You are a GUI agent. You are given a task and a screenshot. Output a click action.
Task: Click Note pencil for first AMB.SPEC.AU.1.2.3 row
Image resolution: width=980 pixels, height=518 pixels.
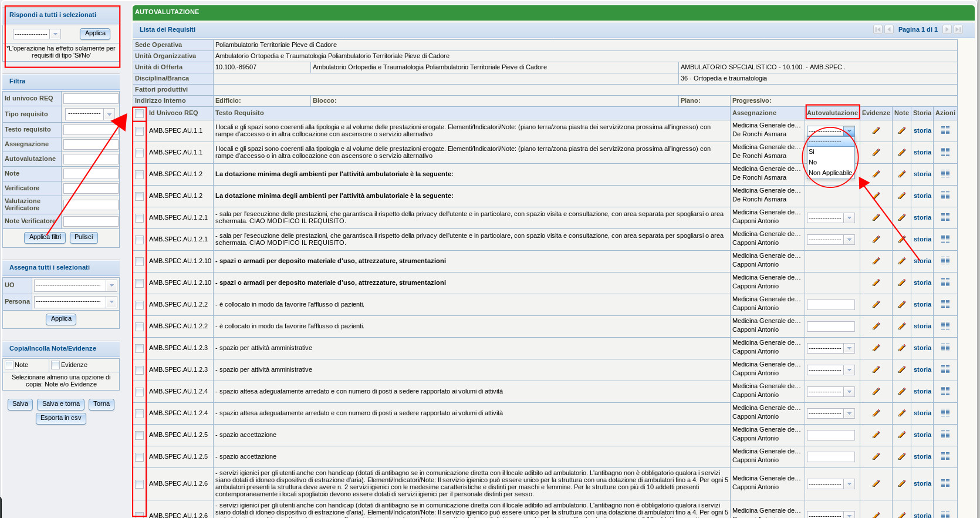pos(901,348)
